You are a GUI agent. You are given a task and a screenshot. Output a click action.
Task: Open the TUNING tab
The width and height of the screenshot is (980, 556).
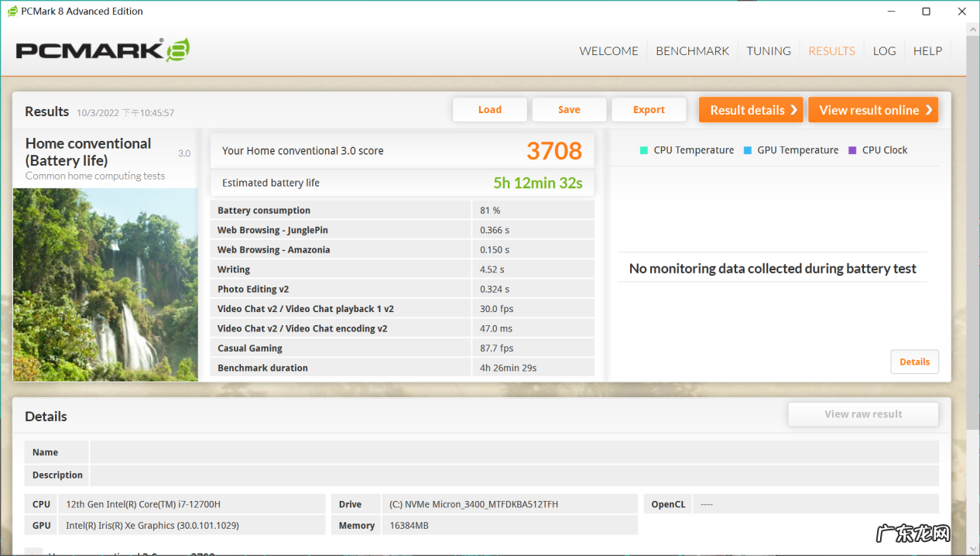click(x=769, y=51)
